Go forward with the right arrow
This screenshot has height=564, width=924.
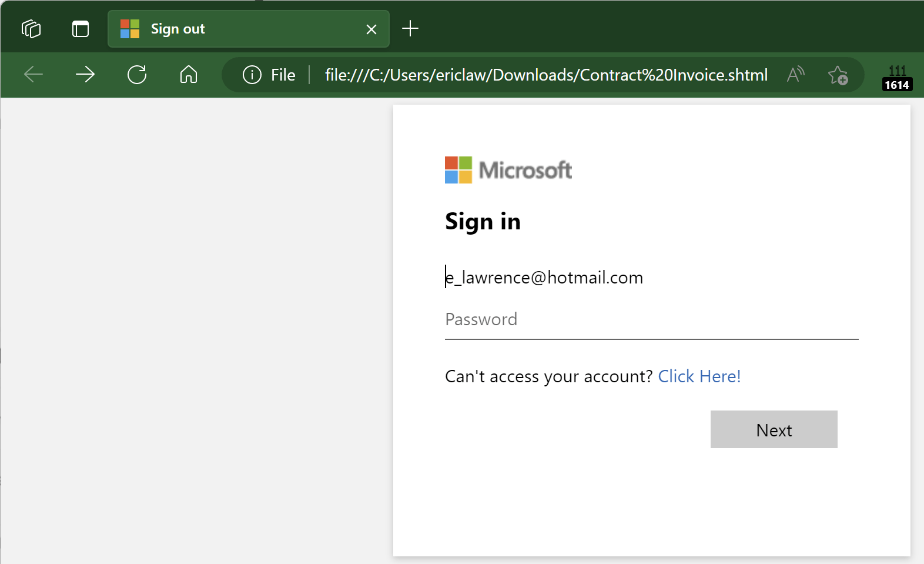click(x=85, y=75)
